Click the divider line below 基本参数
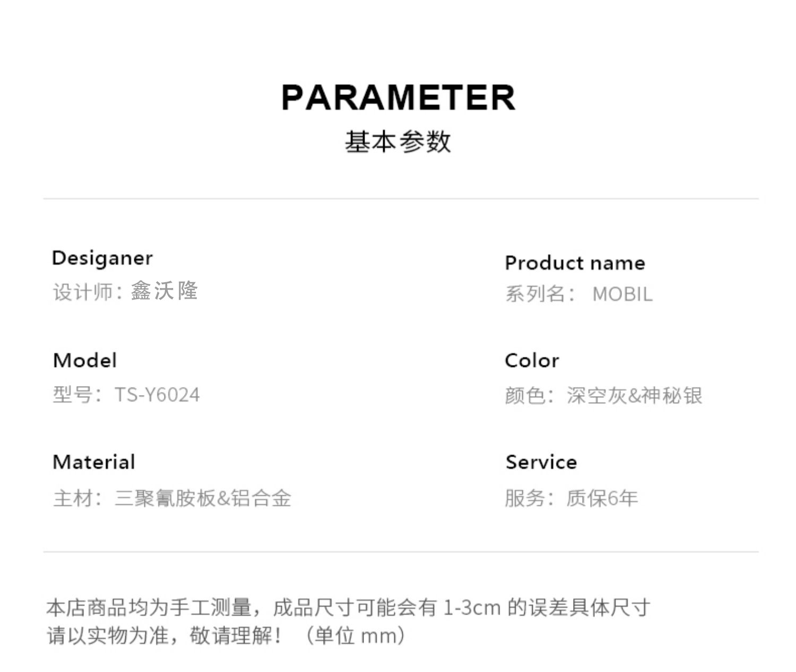This screenshot has height=672, width=796. [401, 199]
